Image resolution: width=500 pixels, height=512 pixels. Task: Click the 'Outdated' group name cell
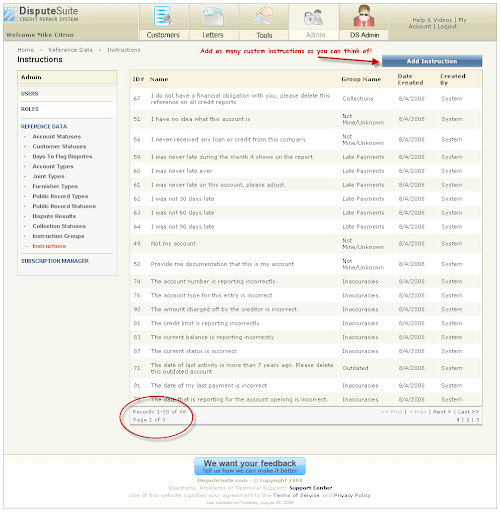(355, 368)
